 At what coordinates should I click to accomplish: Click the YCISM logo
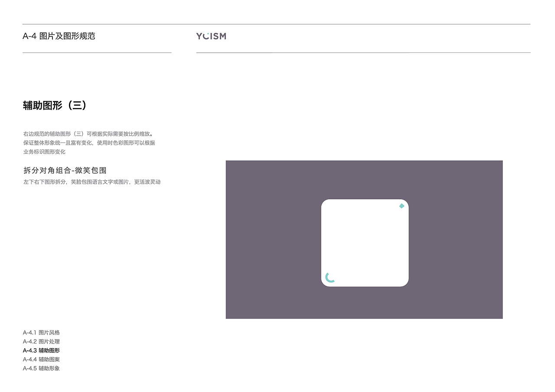tap(211, 36)
